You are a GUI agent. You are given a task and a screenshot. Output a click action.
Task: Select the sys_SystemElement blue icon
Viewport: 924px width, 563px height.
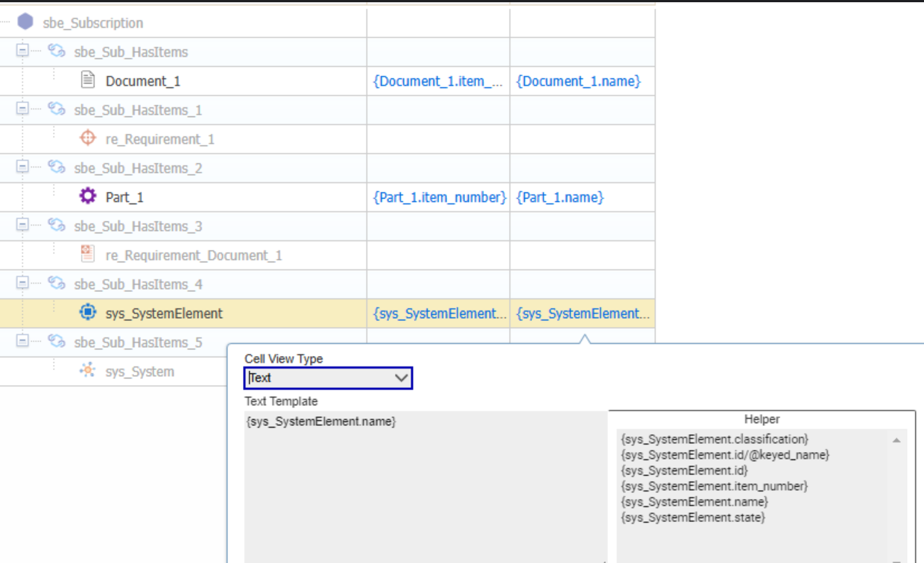coord(88,313)
